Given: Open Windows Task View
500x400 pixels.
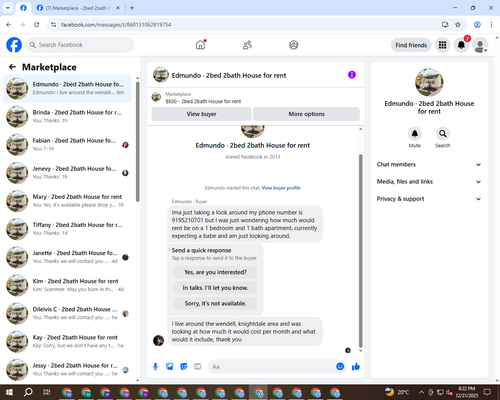Looking at the screenshot, I should [x=47, y=392].
